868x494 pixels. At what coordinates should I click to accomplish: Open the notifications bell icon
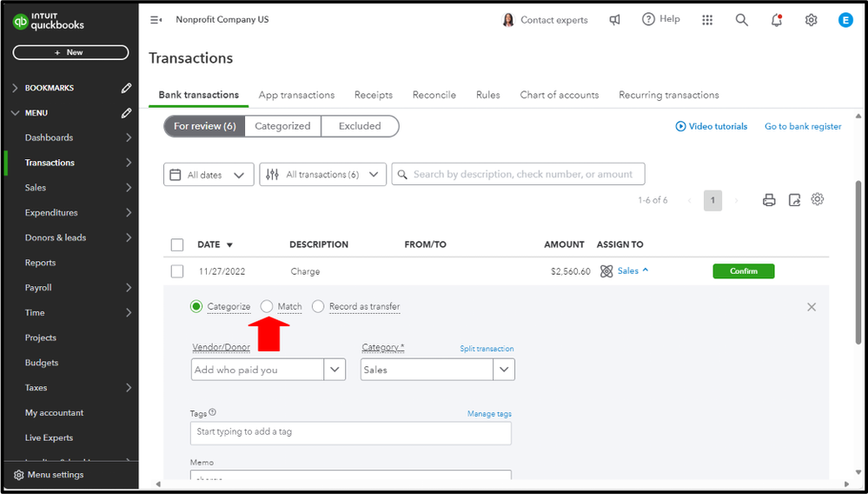(777, 20)
